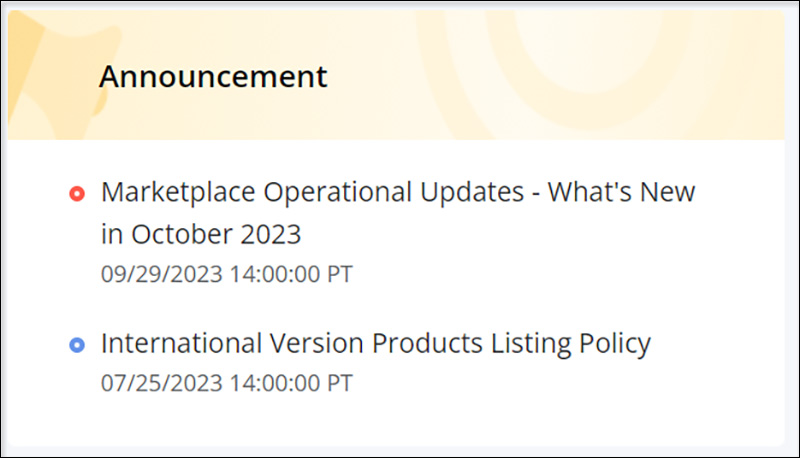800x458 pixels.
Task: Select the 09/29/2023 14:00:00 PT timestamp
Action: click(x=227, y=274)
